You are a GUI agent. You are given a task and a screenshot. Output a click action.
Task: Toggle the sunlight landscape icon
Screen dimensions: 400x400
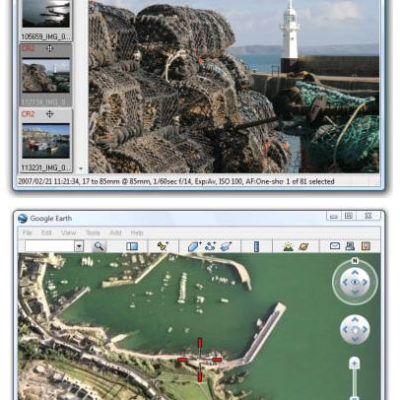288,246
